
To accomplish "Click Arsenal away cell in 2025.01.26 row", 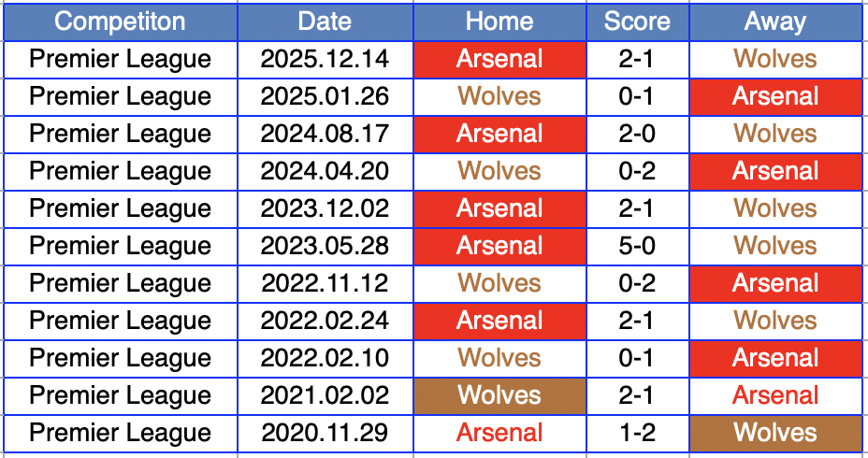I will 775,96.
